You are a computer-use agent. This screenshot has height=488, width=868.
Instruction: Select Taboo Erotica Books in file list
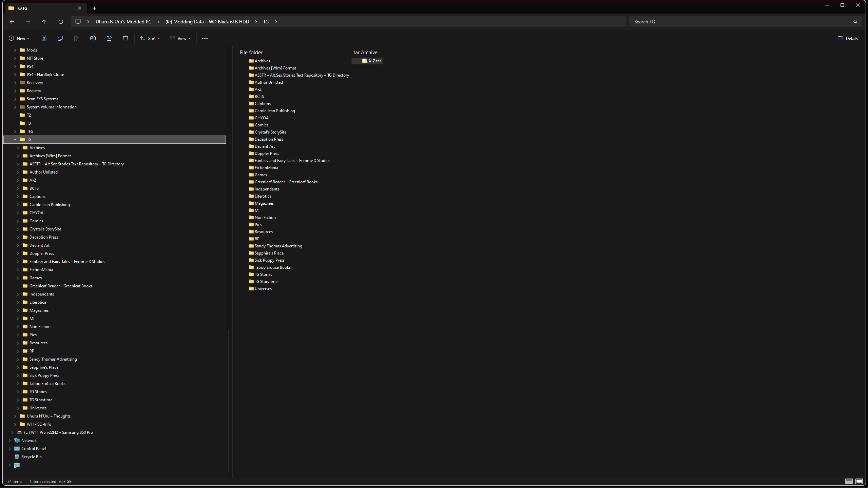coord(272,267)
